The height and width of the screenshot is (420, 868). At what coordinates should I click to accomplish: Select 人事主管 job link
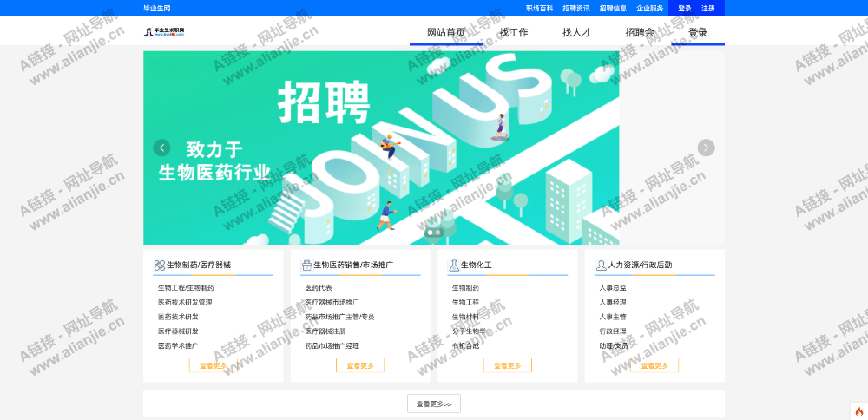pyautogui.click(x=613, y=317)
